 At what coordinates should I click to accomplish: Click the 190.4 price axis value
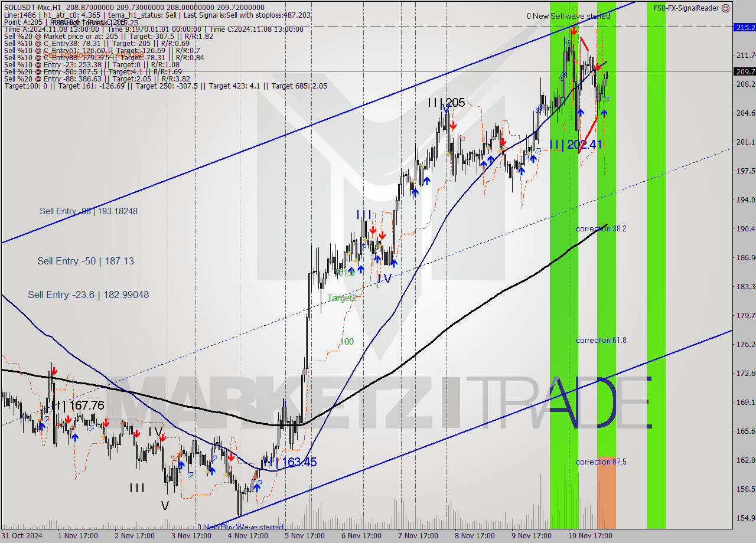[745, 228]
